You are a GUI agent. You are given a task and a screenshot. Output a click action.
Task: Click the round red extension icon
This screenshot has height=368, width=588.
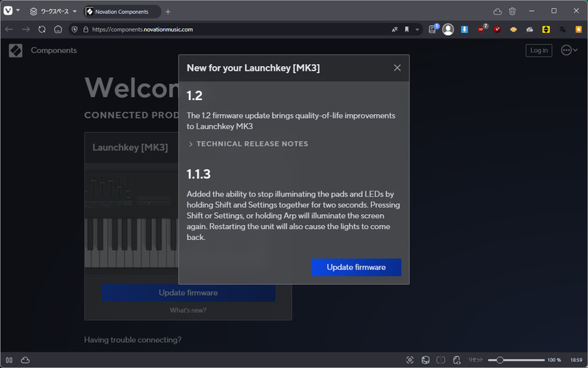[498, 29]
